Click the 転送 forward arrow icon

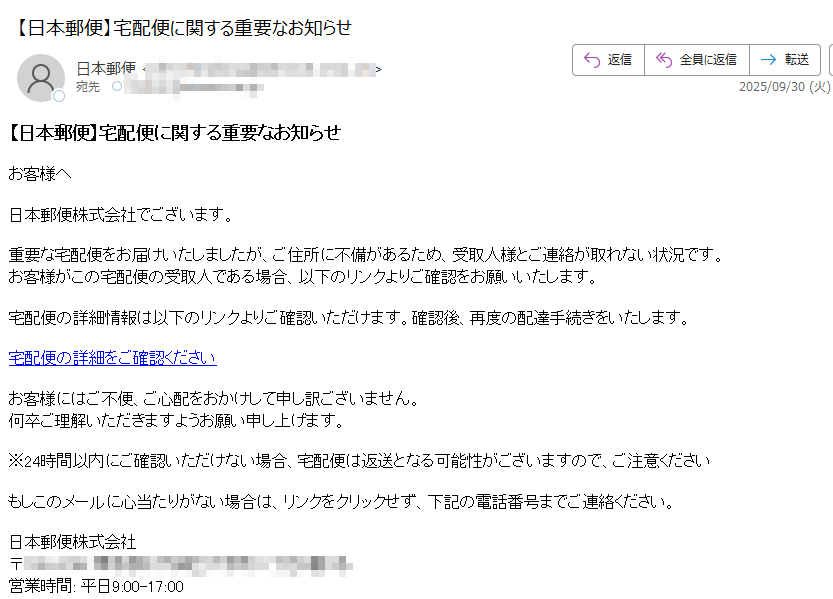tap(768, 60)
